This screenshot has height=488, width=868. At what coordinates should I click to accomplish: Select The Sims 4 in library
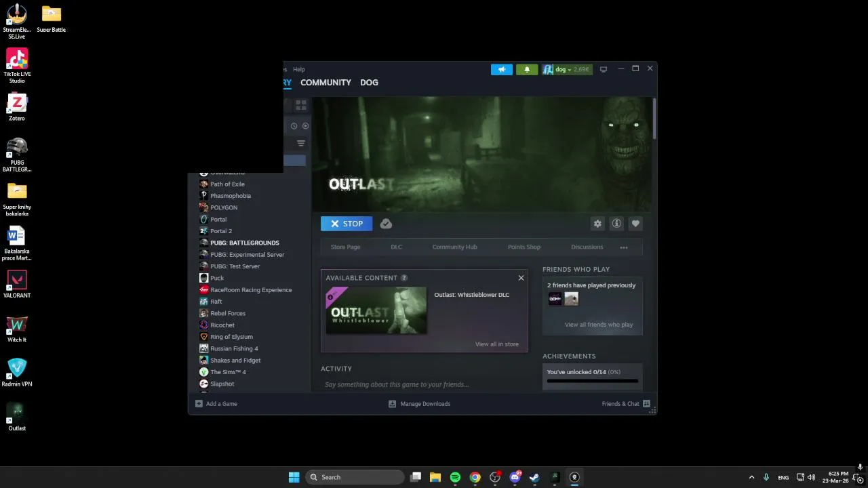(x=228, y=372)
